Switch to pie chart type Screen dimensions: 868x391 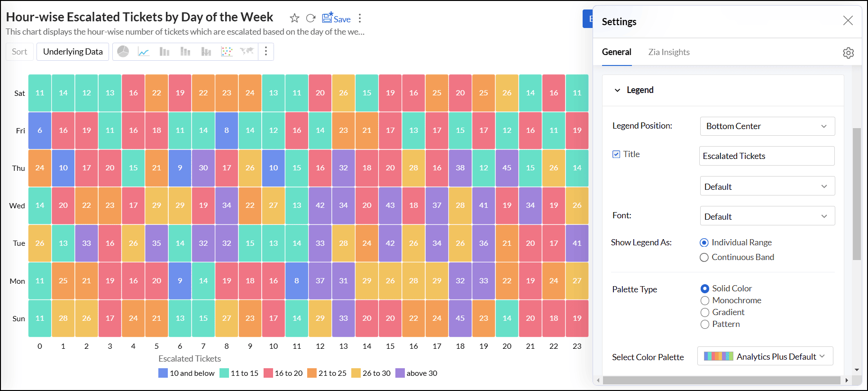[x=123, y=52]
